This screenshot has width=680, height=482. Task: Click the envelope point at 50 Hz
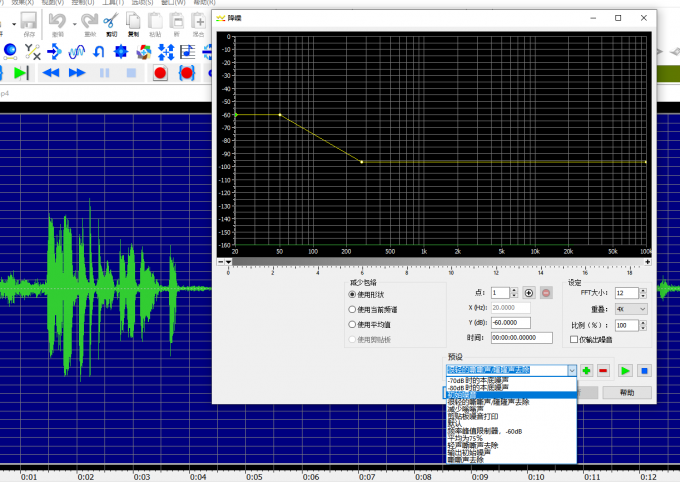click(280, 115)
